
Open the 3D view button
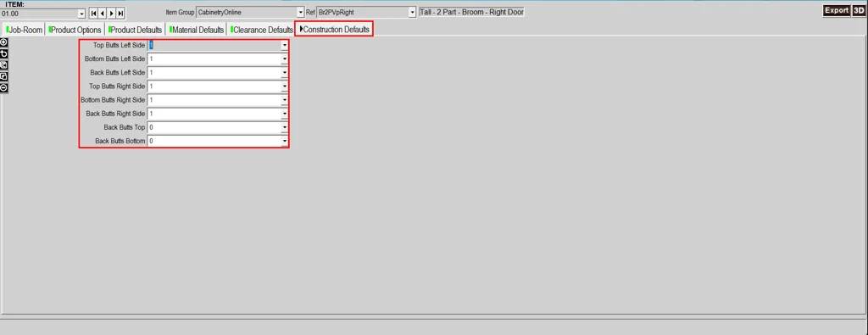click(859, 10)
